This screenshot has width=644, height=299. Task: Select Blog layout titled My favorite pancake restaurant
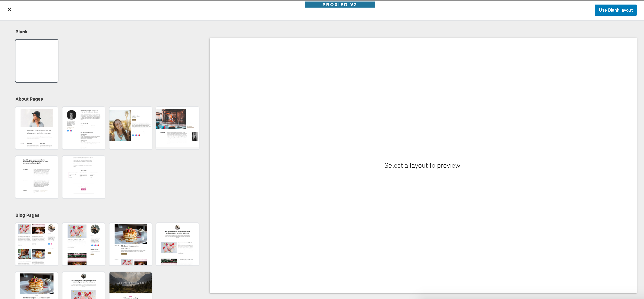(130, 244)
